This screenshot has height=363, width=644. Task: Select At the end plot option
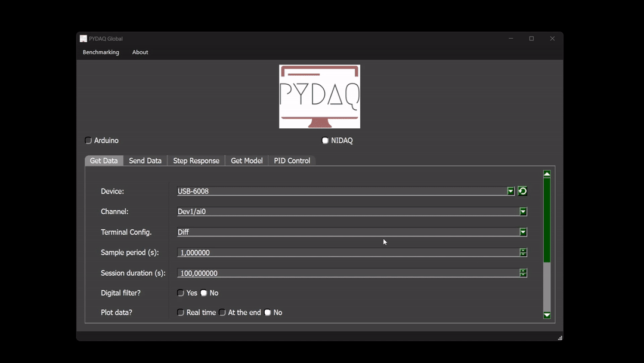pos(222,313)
